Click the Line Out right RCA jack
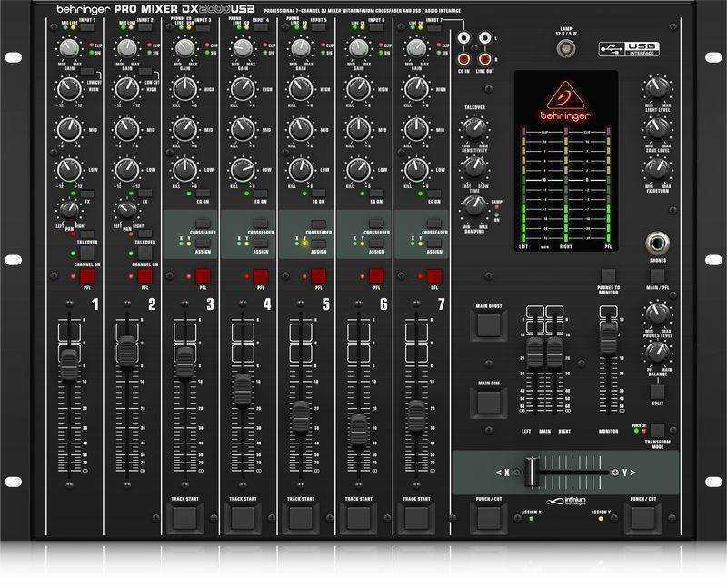 click(484, 59)
